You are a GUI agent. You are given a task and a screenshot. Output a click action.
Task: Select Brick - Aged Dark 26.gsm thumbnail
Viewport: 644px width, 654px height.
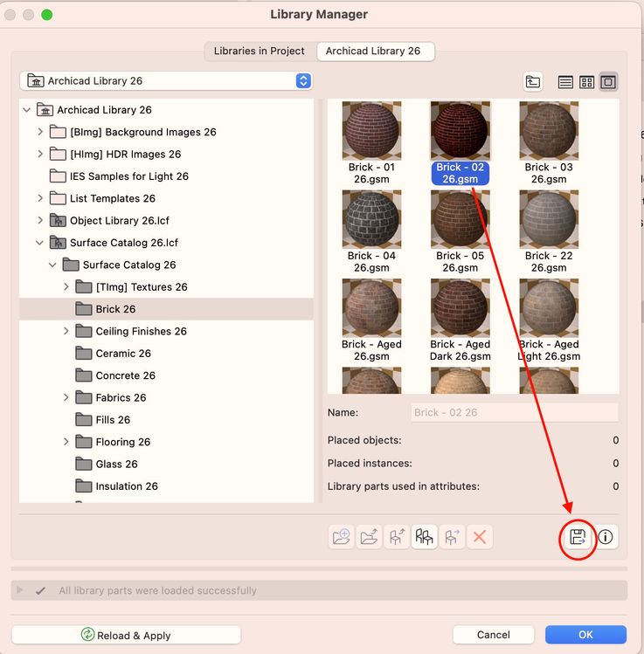pyautogui.click(x=460, y=308)
